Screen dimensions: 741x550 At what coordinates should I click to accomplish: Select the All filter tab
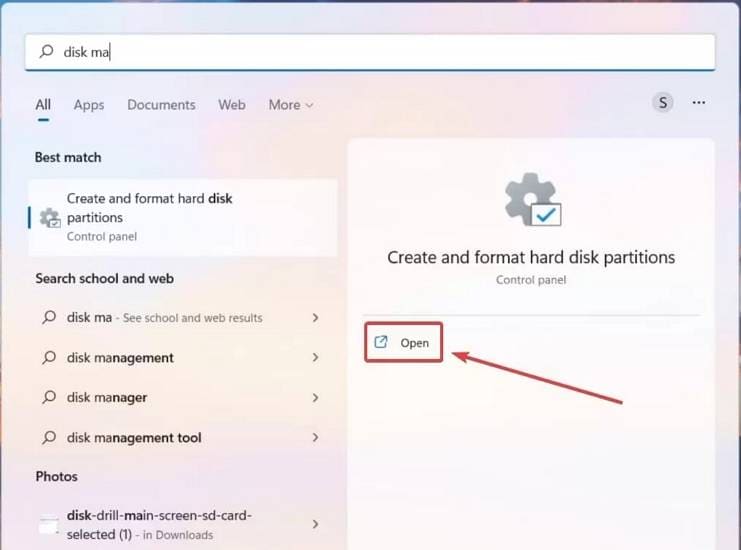pyautogui.click(x=43, y=104)
